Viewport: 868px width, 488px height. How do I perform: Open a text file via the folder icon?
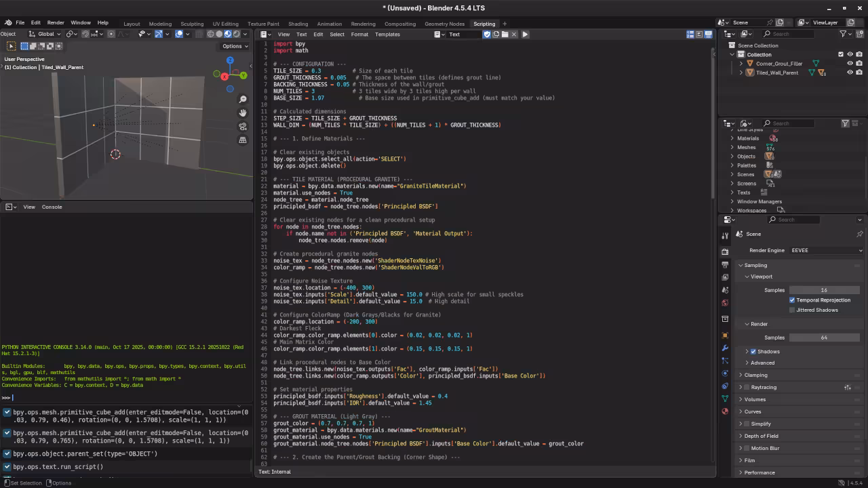[x=505, y=34]
